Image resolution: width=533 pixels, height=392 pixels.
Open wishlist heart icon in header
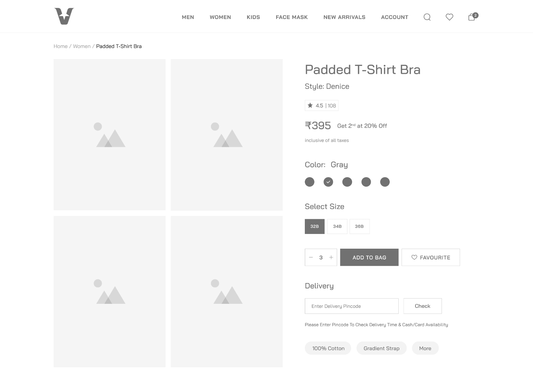[449, 17]
